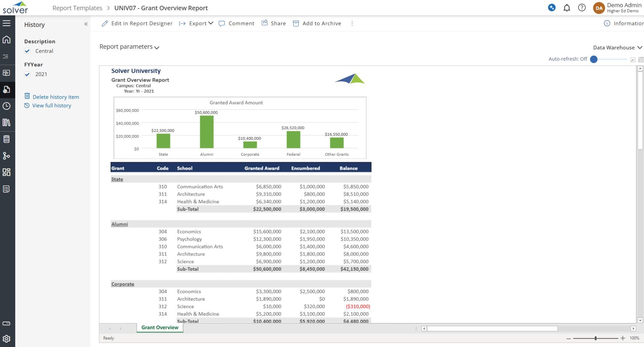The width and height of the screenshot is (644, 347).
Task: Open notifications bell icon
Action: click(x=567, y=8)
